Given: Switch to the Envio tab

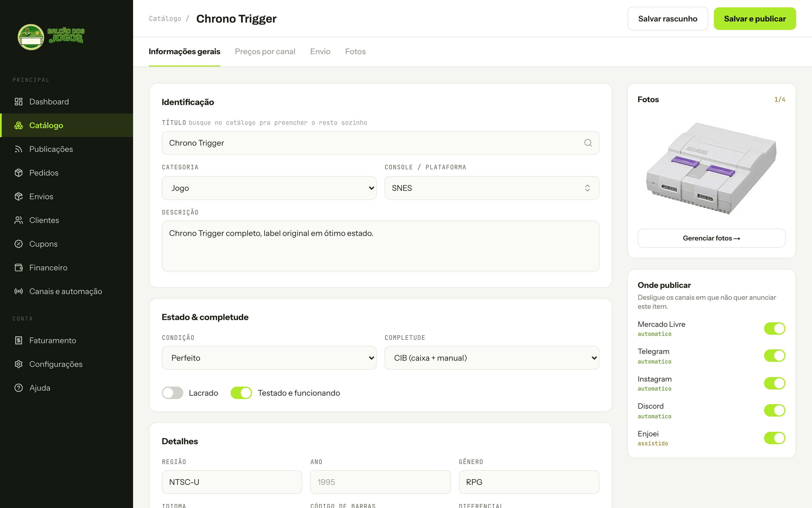Looking at the screenshot, I should pos(320,52).
